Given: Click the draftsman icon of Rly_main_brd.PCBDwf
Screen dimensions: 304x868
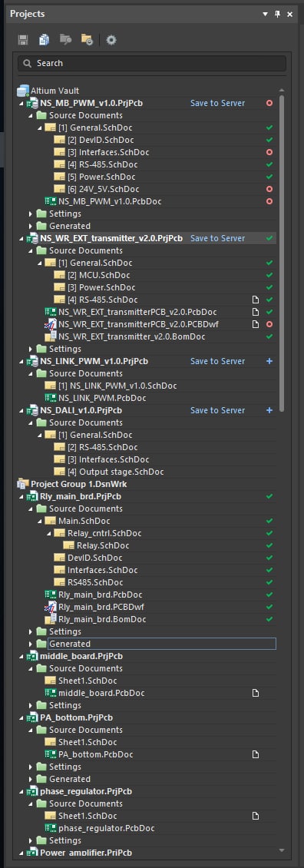Looking at the screenshot, I should click(51, 607).
